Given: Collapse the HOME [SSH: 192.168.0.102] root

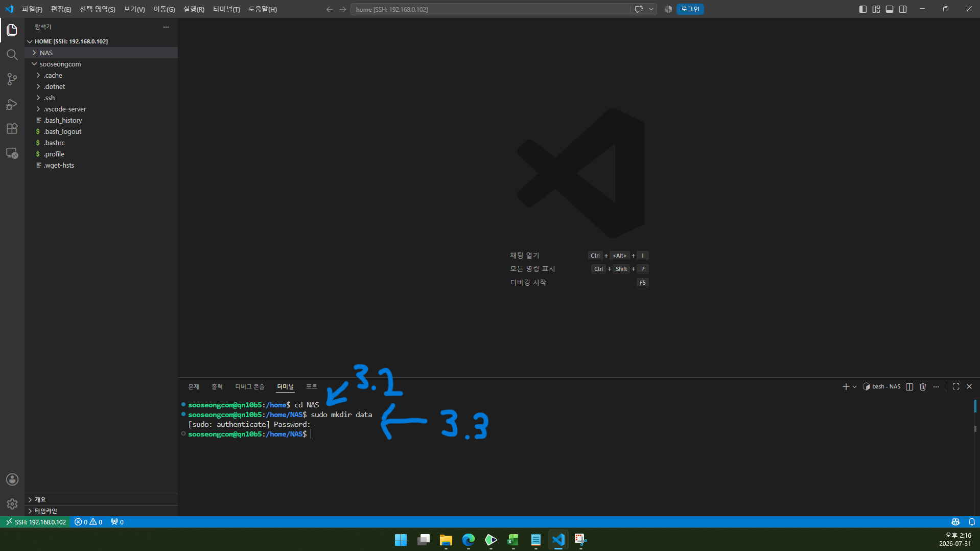Looking at the screenshot, I should 101,41.
